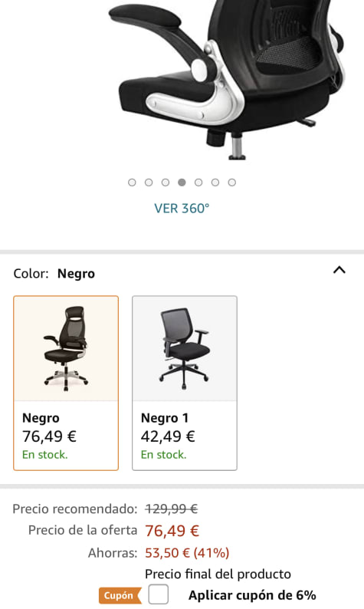Select the seventh image carousel dot

click(x=231, y=182)
